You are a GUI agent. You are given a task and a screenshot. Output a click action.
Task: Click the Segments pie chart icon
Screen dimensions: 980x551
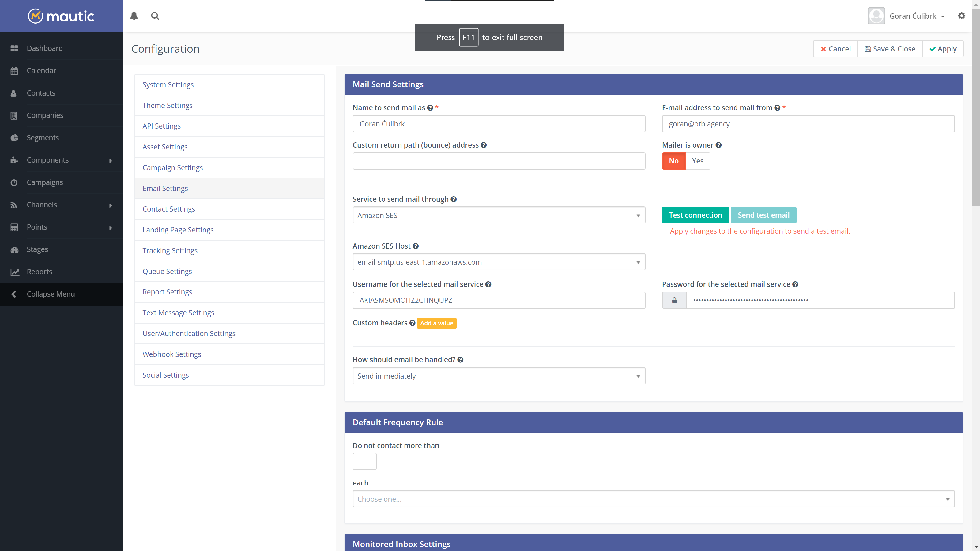(14, 138)
